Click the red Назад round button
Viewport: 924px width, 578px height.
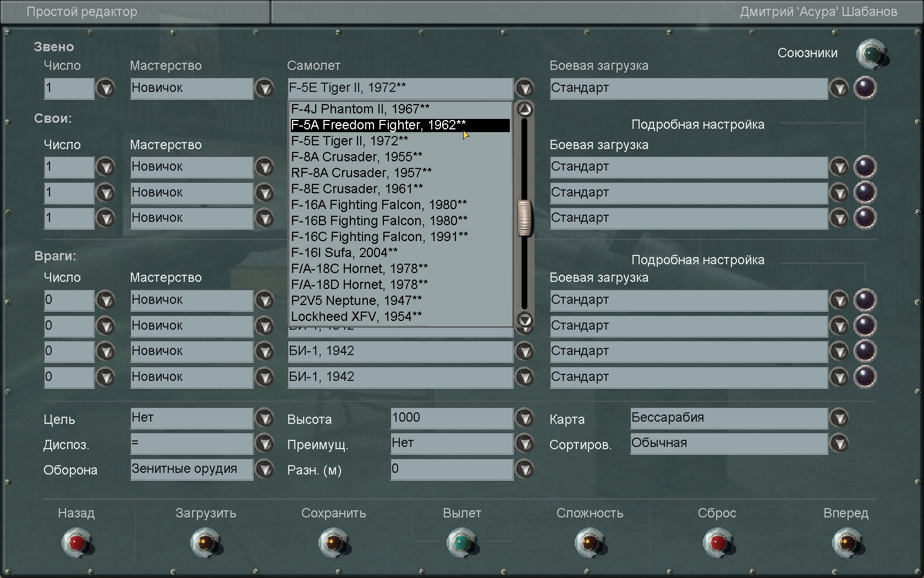coord(77,543)
